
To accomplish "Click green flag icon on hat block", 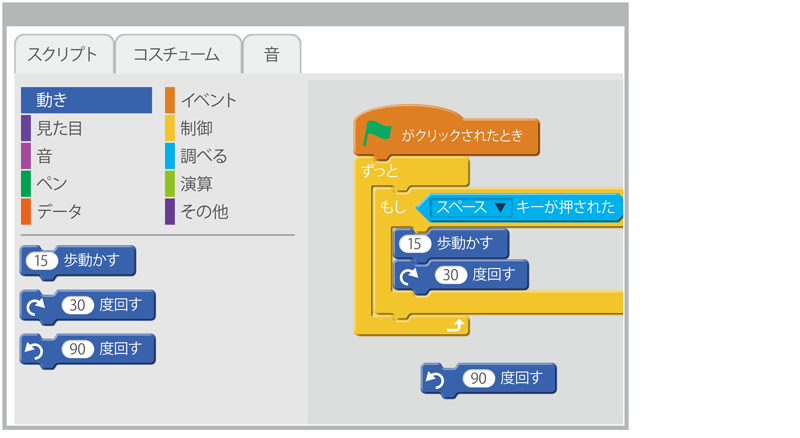I will pyautogui.click(x=377, y=133).
